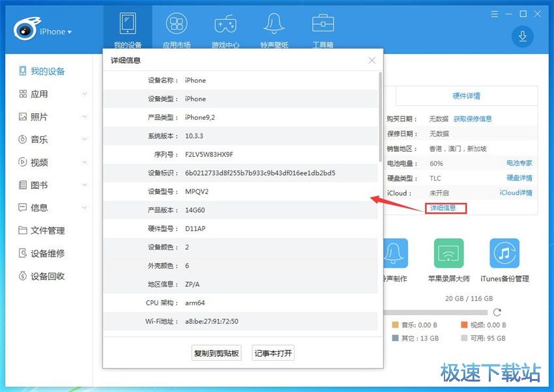
Task: Click 电池专家 link
Action: (x=519, y=163)
